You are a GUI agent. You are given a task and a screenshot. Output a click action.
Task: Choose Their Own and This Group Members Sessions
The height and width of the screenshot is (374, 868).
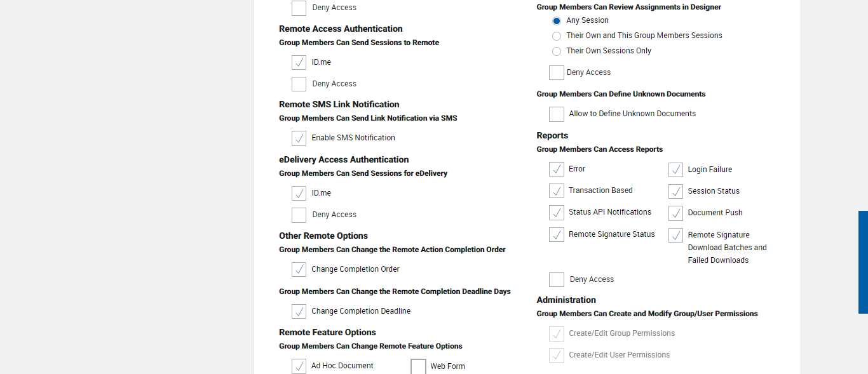(557, 36)
